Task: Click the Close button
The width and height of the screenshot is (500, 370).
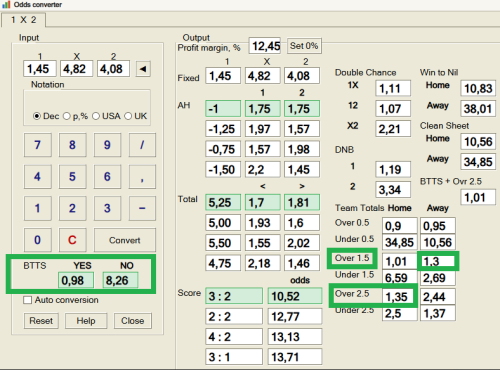Action: point(133,321)
